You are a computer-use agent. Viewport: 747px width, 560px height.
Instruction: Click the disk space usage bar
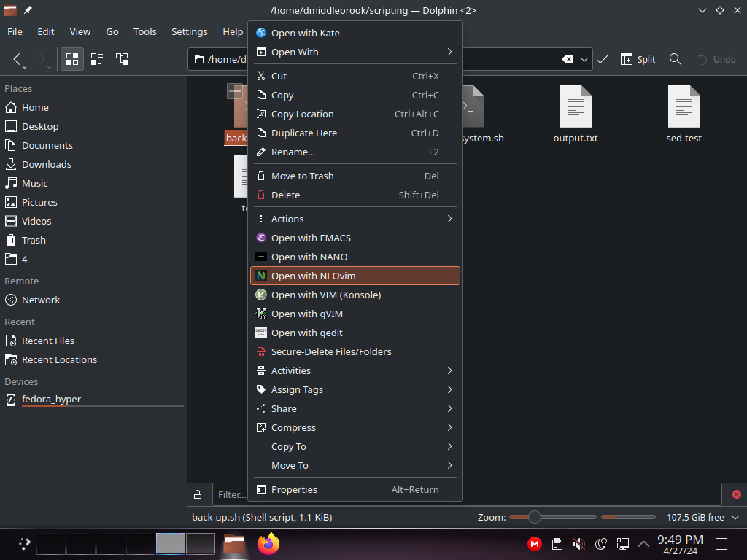coord(628,517)
